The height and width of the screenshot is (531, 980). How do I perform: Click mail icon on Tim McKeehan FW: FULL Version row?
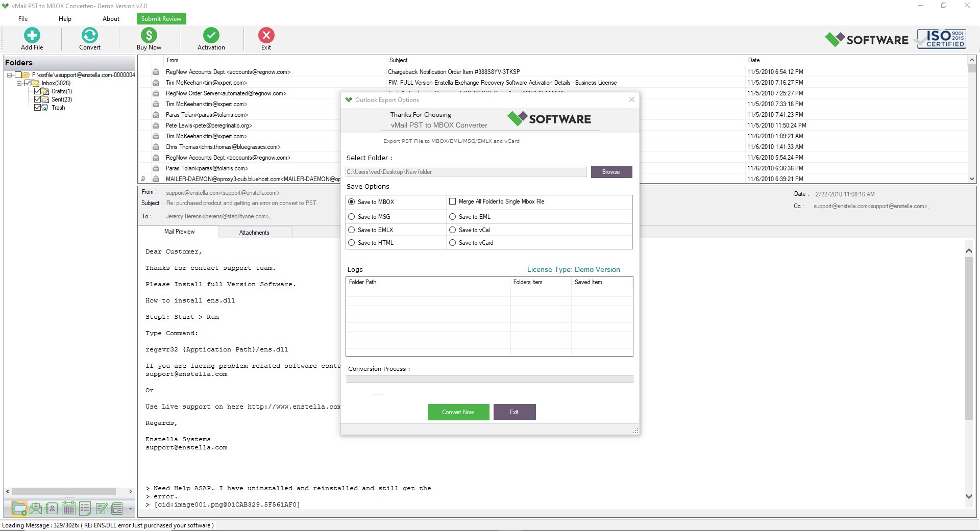(156, 83)
